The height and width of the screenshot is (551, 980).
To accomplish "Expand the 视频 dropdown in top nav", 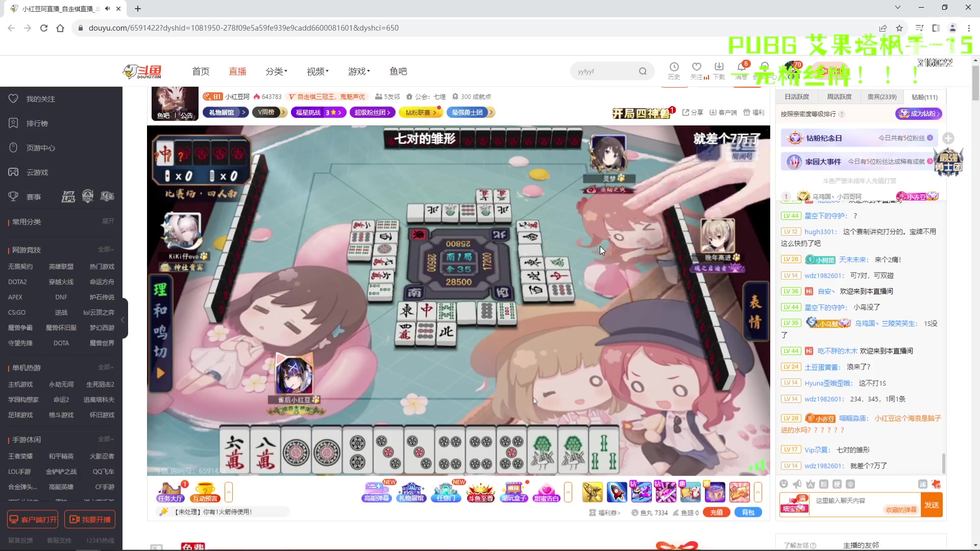I will click(317, 71).
